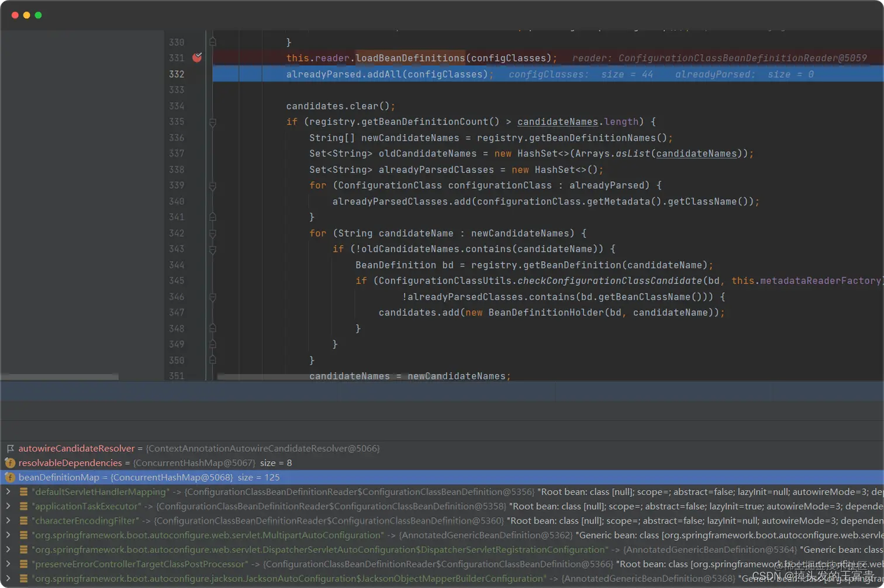
Task: Fold the if block starting at line 335
Action: tap(213, 122)
